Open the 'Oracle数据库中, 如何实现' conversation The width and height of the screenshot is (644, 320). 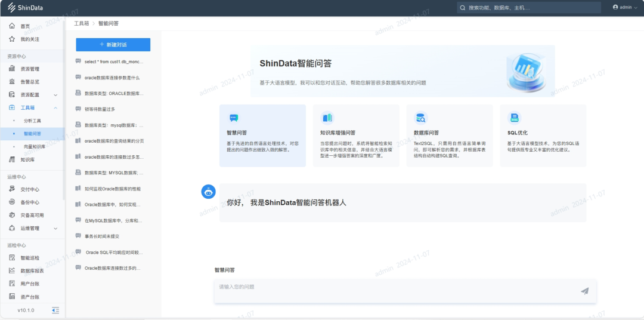[x=113, y=204]
